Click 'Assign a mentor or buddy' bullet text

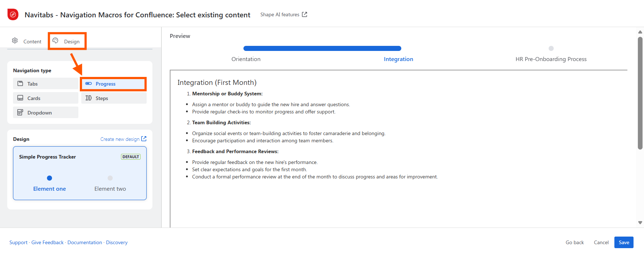[x=271, y=104]
